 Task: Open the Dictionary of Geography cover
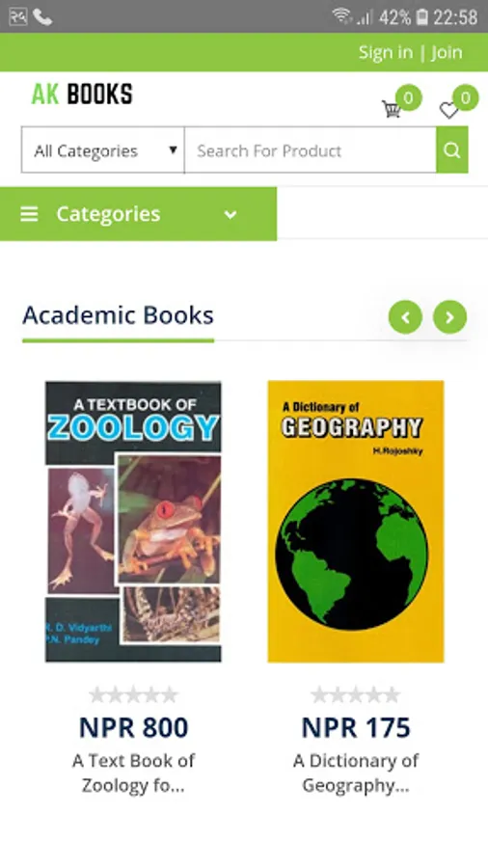pyautogui.click(x=356, y=522)
